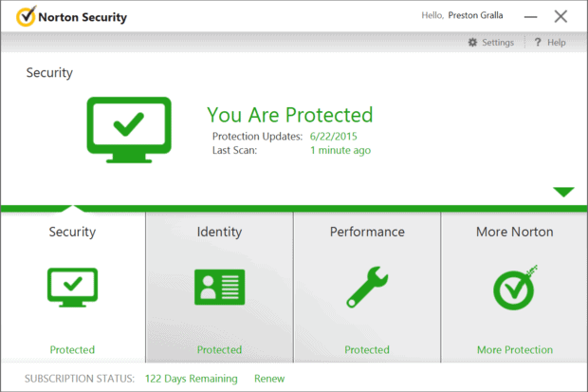588x392 pixels.
Task: Click the '1 minute ago' last scan value
Action: coord(340,150)
